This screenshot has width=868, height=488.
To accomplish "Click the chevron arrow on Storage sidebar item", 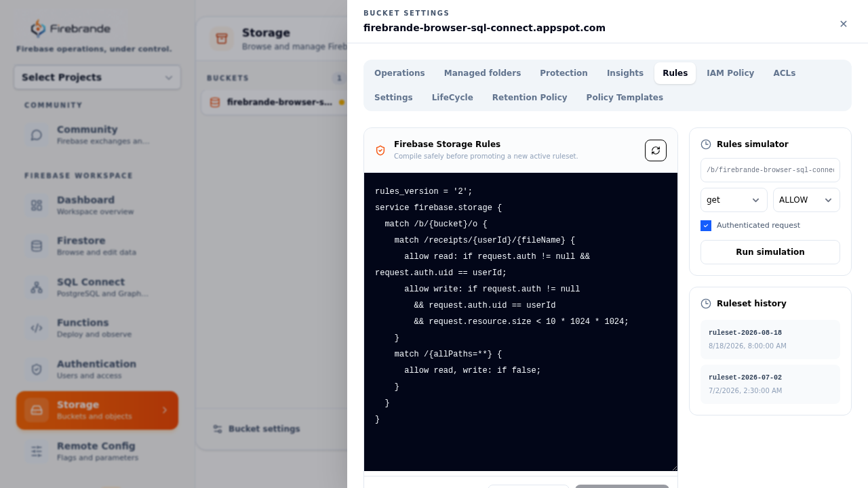I will point(164,410).
